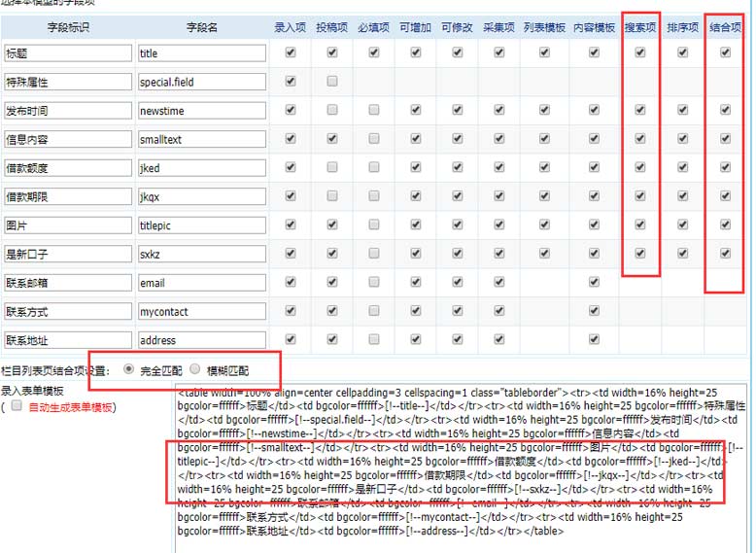Click the mycontact field name input
756x553 pixels.
201,311
